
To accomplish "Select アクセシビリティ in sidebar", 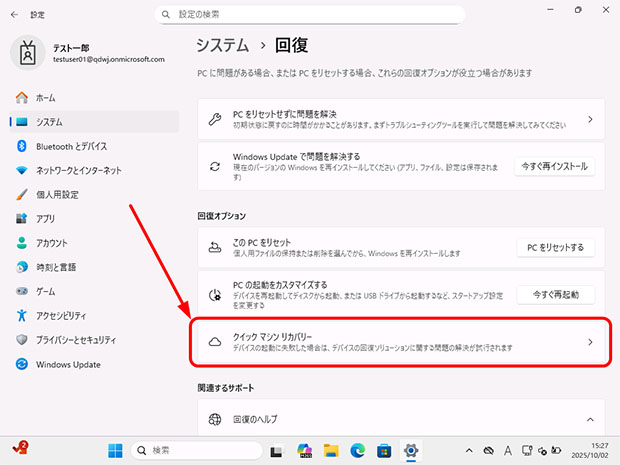I will click(x=94, y=316).
